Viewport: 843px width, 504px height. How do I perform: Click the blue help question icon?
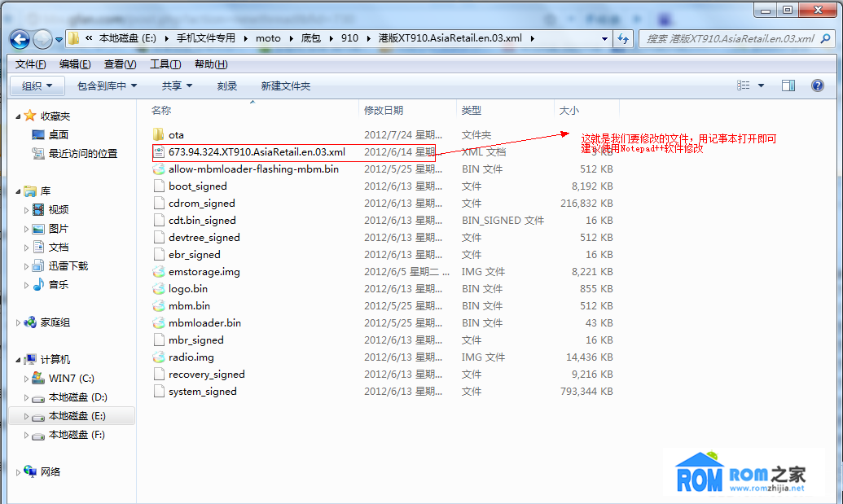[817, 85]
